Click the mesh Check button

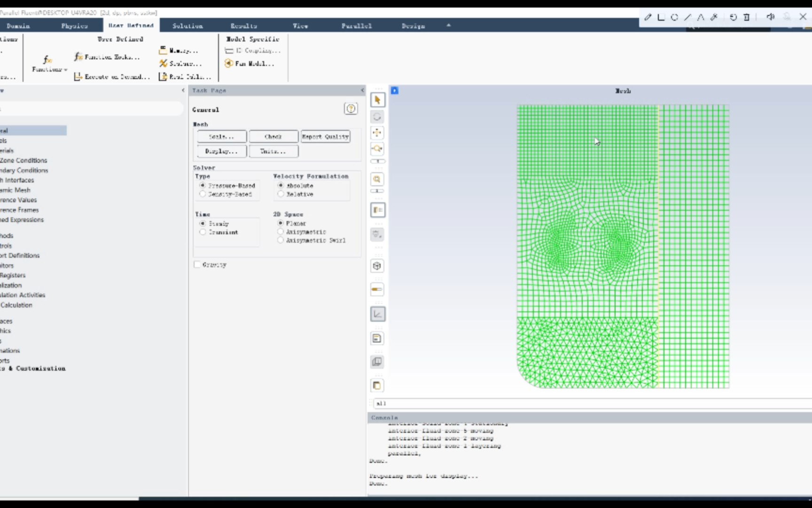point(273,136)
